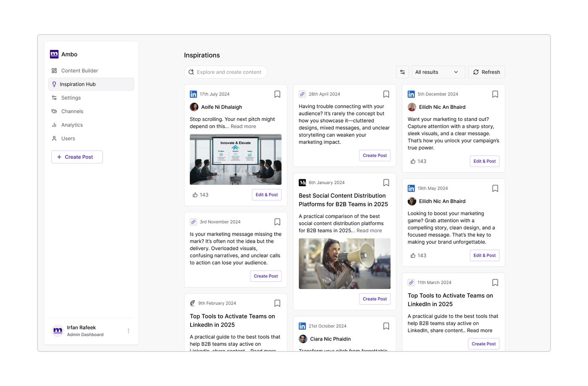Open Users from the sidebar

91,138
